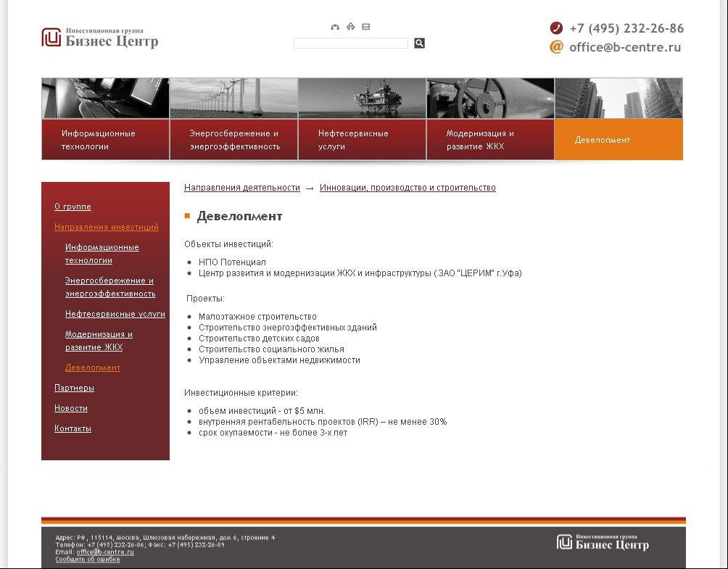The width and height of the screenshot is (728, 569).
Task: Open О группе in sidebar
Action: pyautogui.click(x=73, y=207)
